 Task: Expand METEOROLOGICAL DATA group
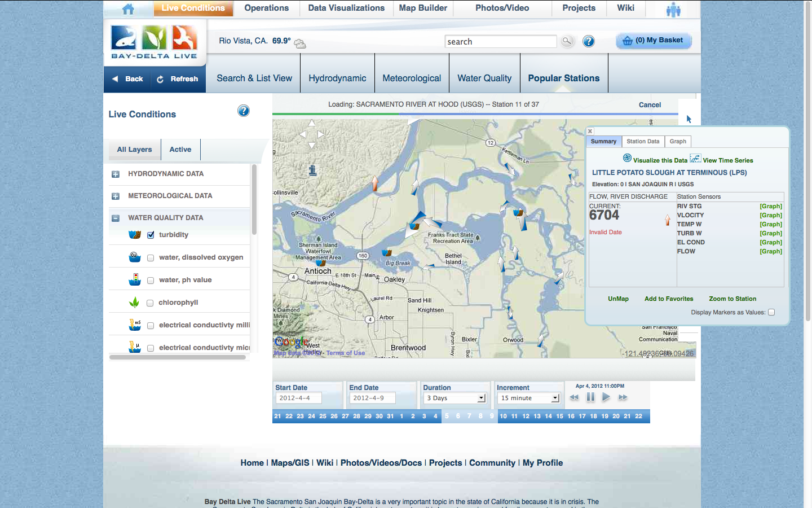pyautogui.click(x=116, y=196)
